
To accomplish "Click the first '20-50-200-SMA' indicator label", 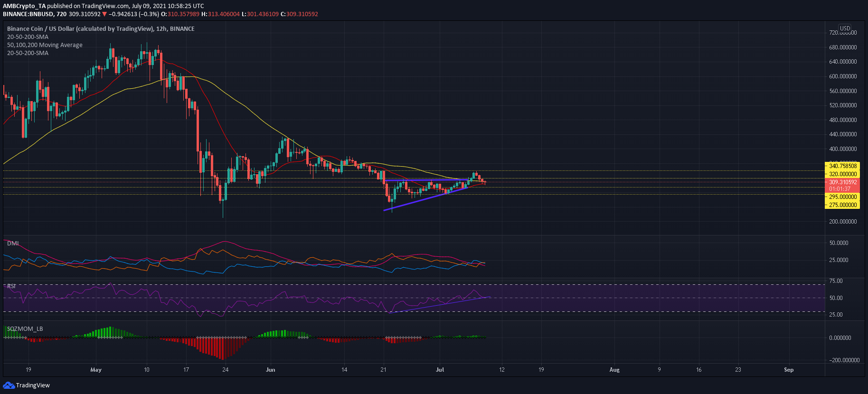I will pos(28,37).
